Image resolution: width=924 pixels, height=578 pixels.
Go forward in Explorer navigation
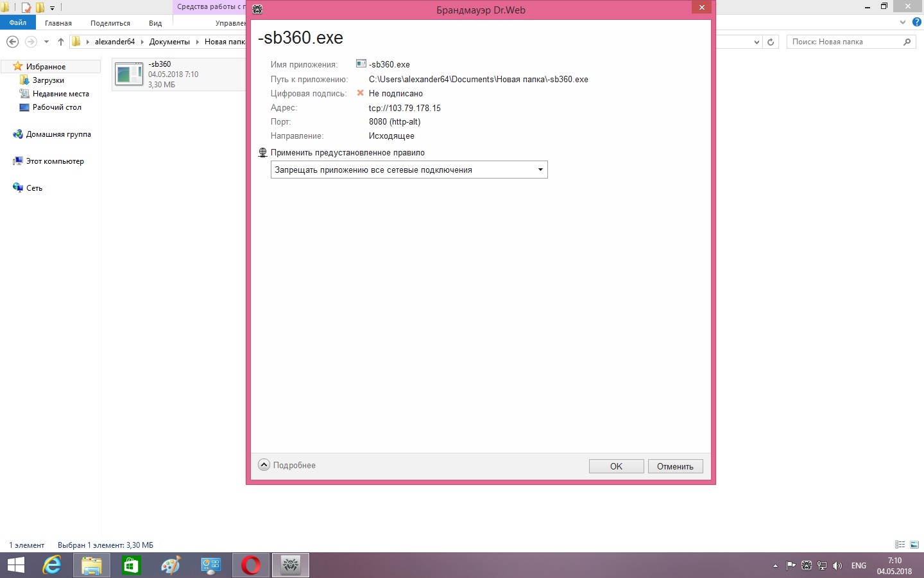(x=31, y=42)
